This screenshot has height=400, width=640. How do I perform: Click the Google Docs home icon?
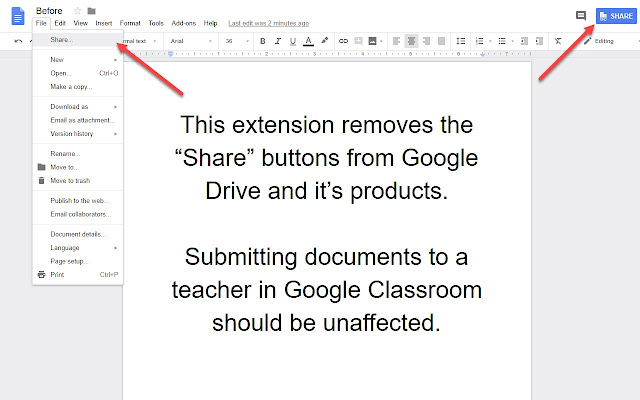point(18,16)
